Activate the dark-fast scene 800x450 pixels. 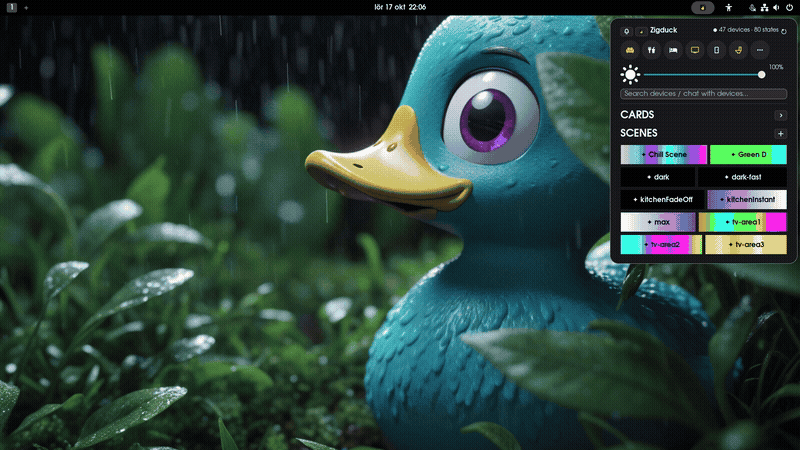[742, 177]
